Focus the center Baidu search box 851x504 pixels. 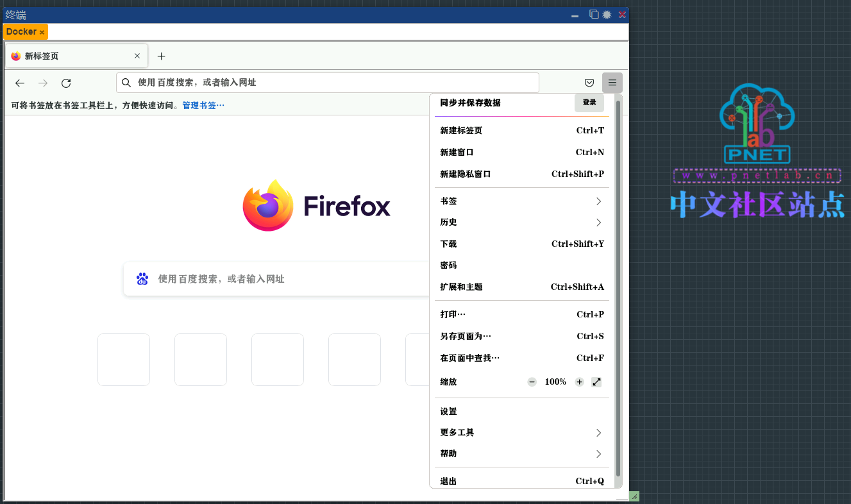coord(277,279)
